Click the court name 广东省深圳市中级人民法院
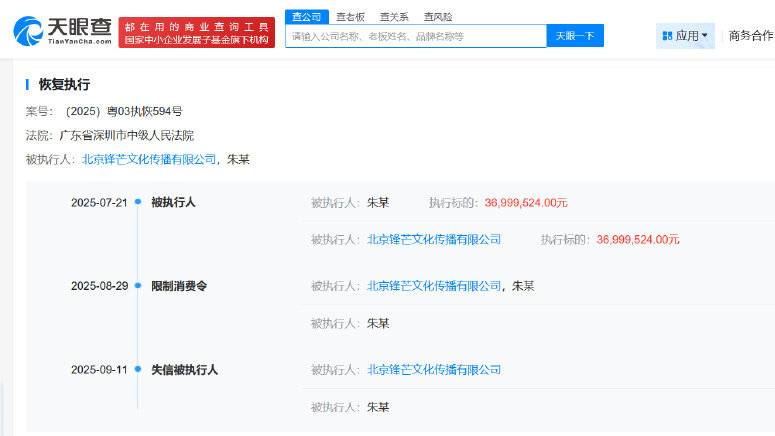This screenshot has height=436, width=775. click(127, 135)
